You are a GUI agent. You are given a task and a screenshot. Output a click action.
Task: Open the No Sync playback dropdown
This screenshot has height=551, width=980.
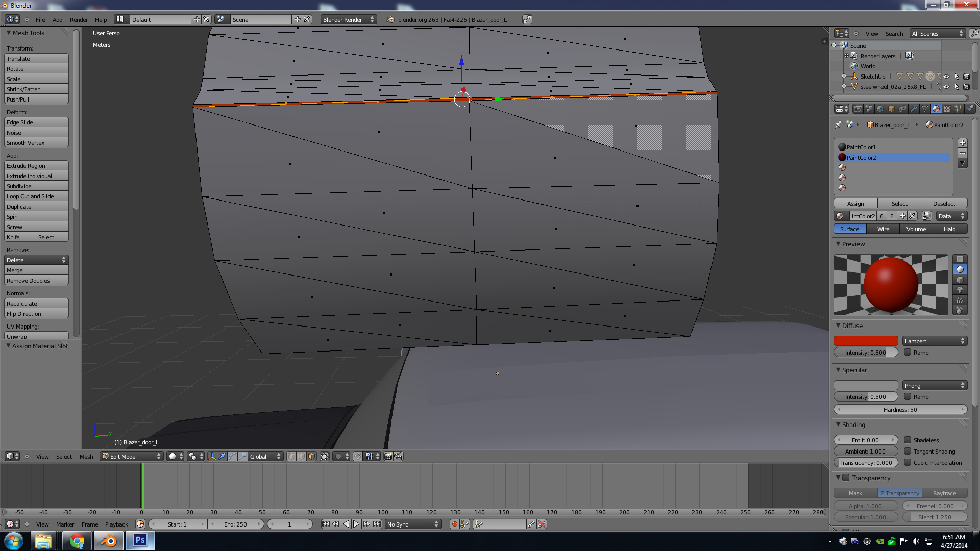coord(413,524)
